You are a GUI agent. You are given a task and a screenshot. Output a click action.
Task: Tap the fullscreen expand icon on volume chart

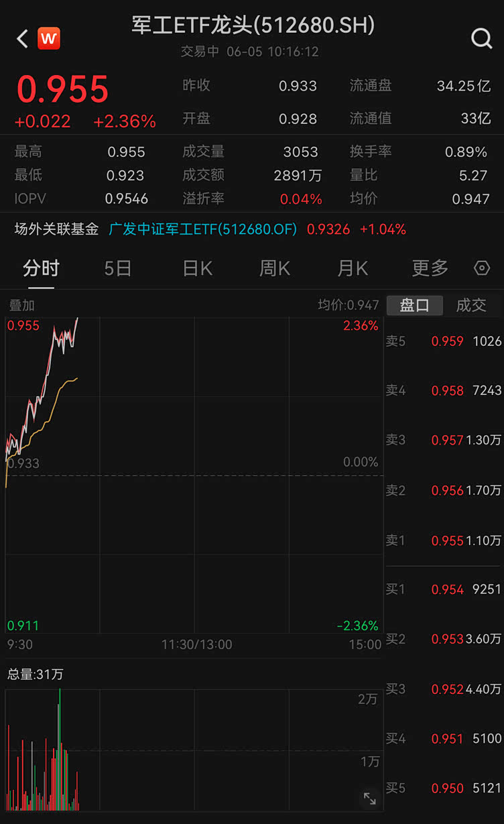[x=370, y=799]
